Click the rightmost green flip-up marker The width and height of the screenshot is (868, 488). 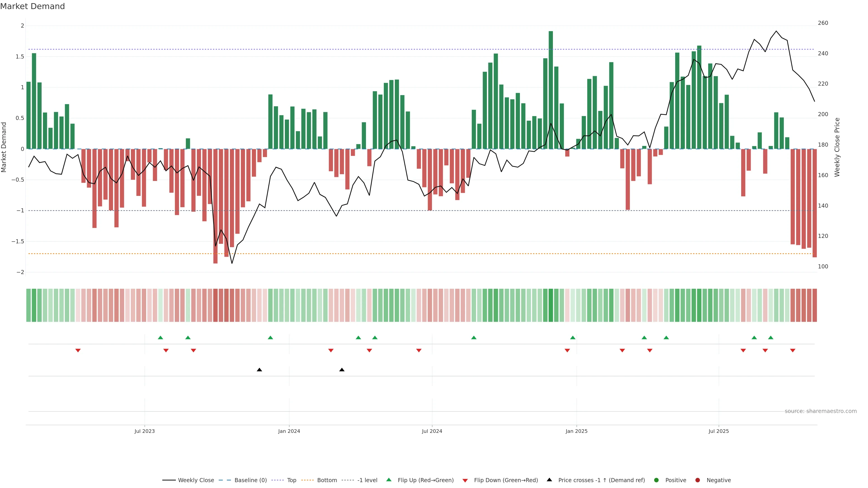click(771, 338)
